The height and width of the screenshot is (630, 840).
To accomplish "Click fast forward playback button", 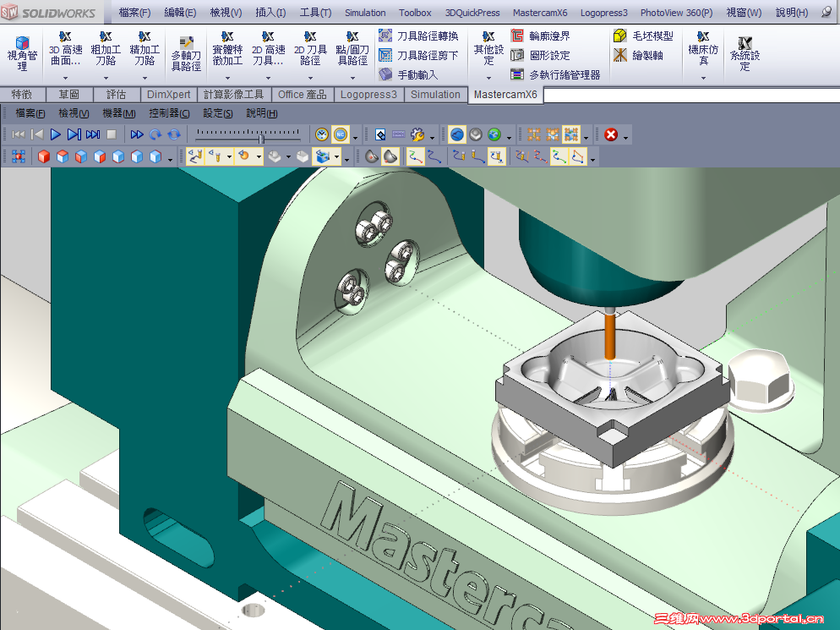I will coord(137,134).
